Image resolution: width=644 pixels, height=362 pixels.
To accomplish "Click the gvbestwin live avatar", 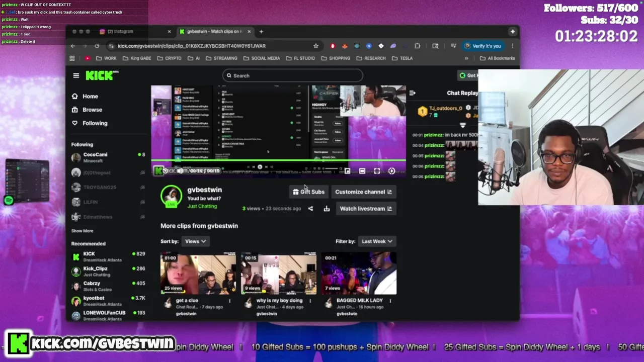I will click(x=171, y=196).
